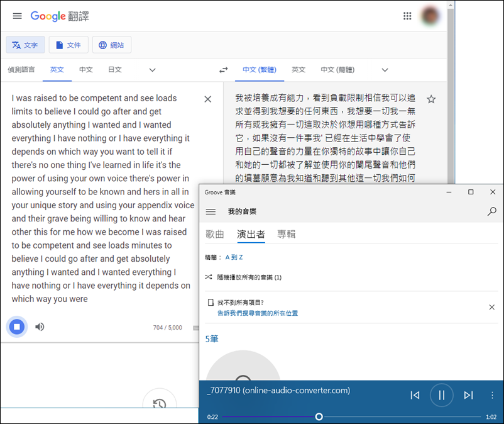Viewport: 504px width, 424px height.
Task: Skip to previous track in Groove
Action: (x=415, y=395)
